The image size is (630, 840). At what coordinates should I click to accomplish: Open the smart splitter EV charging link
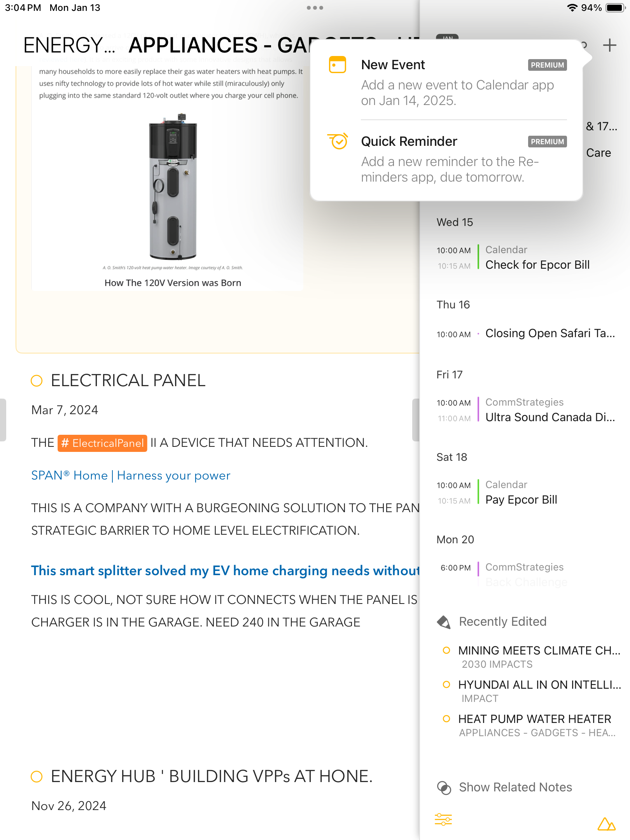coord(225,570)
